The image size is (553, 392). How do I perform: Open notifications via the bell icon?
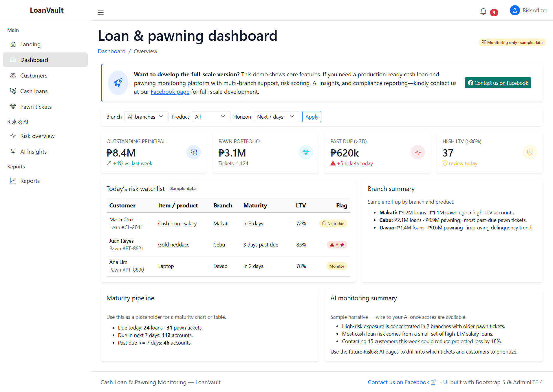pyautogui.click(x=483, y=11)
